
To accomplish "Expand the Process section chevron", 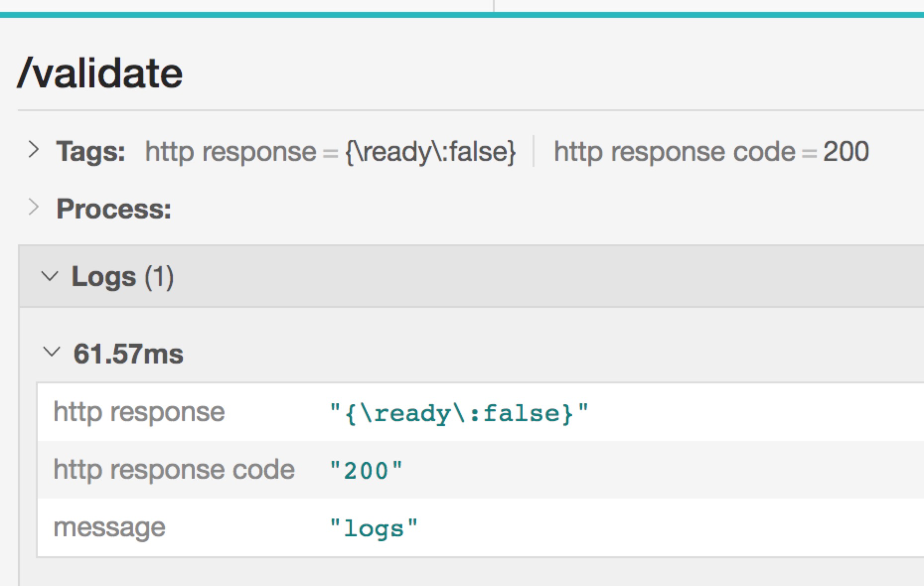I will coord(33,207).
